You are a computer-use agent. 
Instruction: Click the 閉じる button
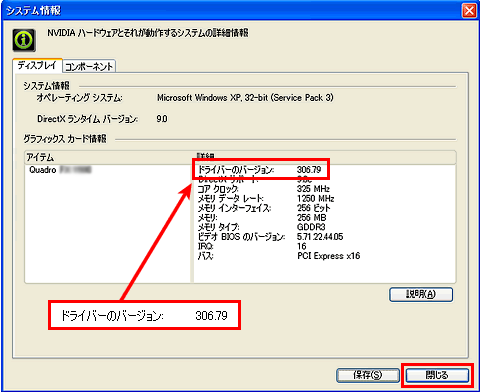[x=437, y=375]
